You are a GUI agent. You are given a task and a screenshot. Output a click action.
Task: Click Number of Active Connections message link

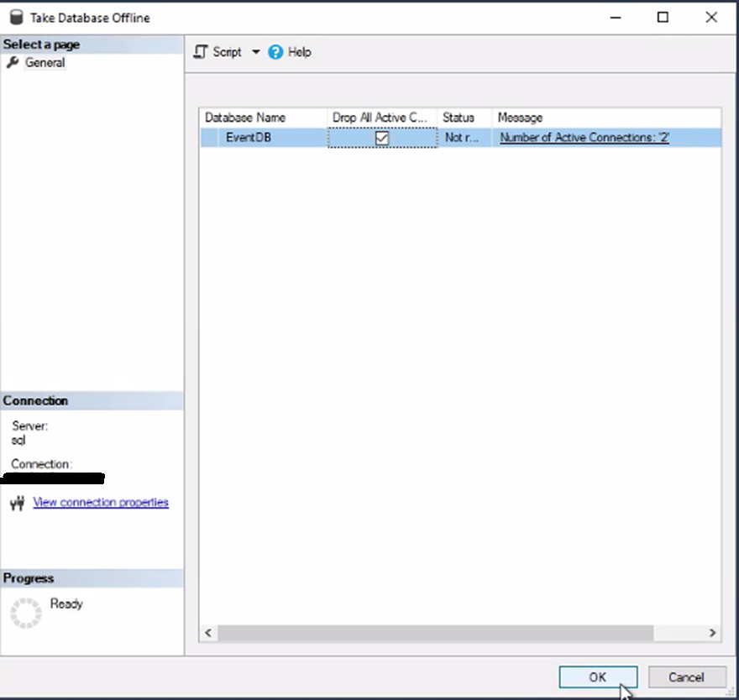point(584,138)
